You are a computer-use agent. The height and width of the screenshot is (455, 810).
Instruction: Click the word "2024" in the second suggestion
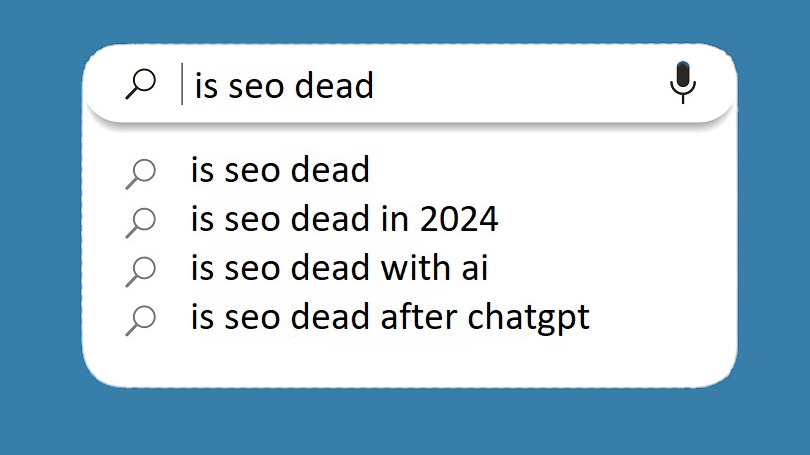459,219
